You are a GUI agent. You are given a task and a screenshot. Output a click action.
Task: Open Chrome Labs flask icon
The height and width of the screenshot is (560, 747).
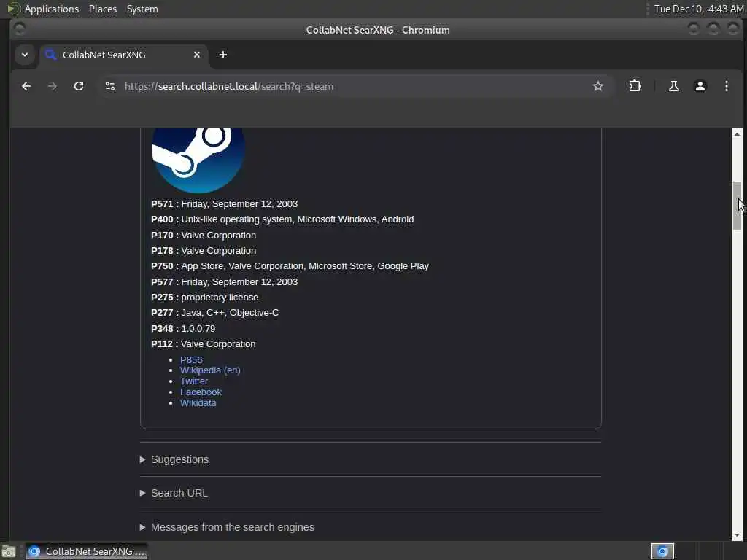coord(673,86)
